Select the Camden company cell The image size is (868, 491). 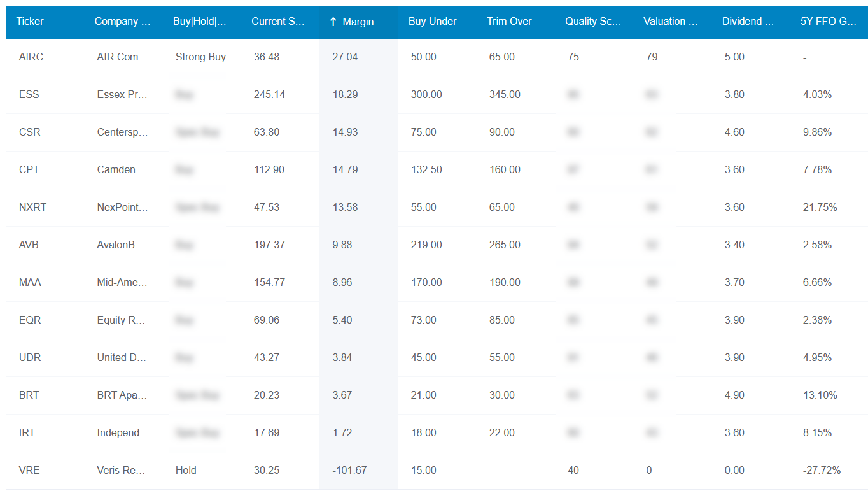pos(123,170)
